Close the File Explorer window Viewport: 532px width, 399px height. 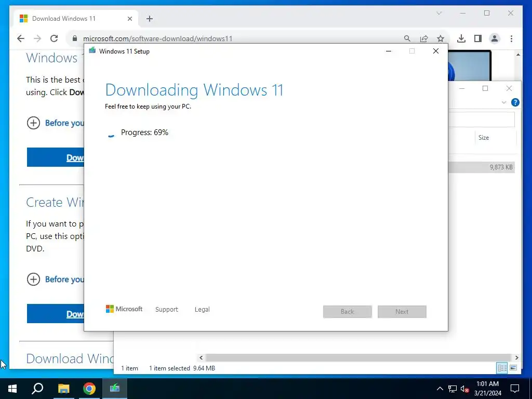pyautogui.click(x=509, y=88)
